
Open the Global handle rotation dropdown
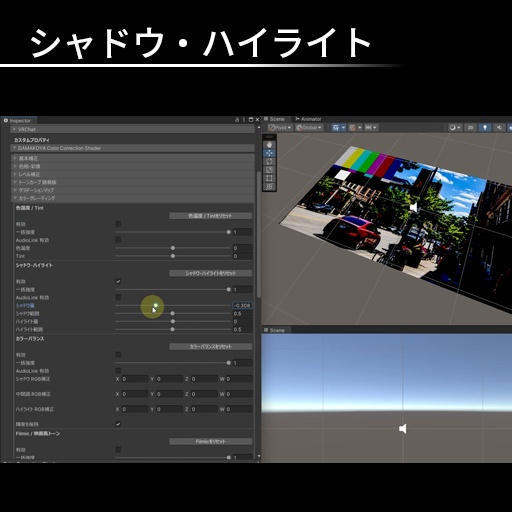point(309,128)
